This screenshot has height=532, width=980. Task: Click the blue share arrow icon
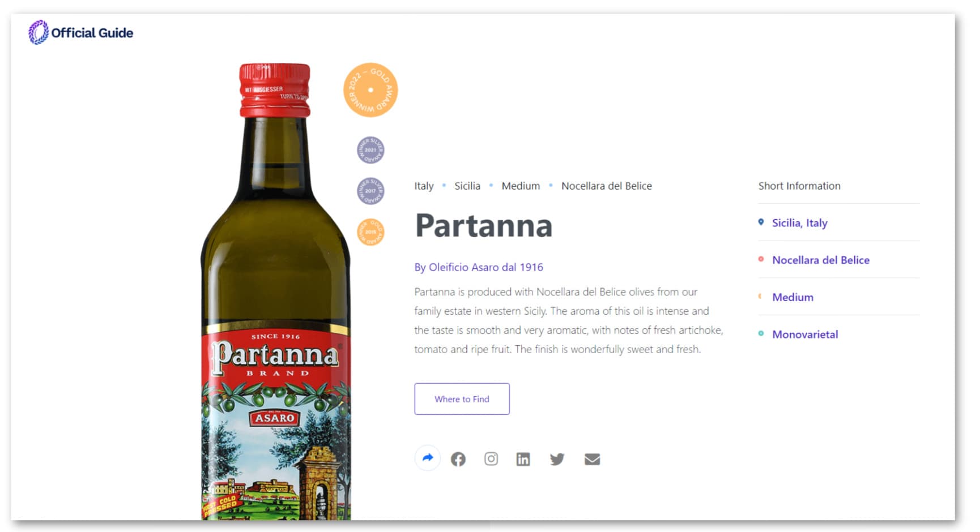[x=428, y=458]
